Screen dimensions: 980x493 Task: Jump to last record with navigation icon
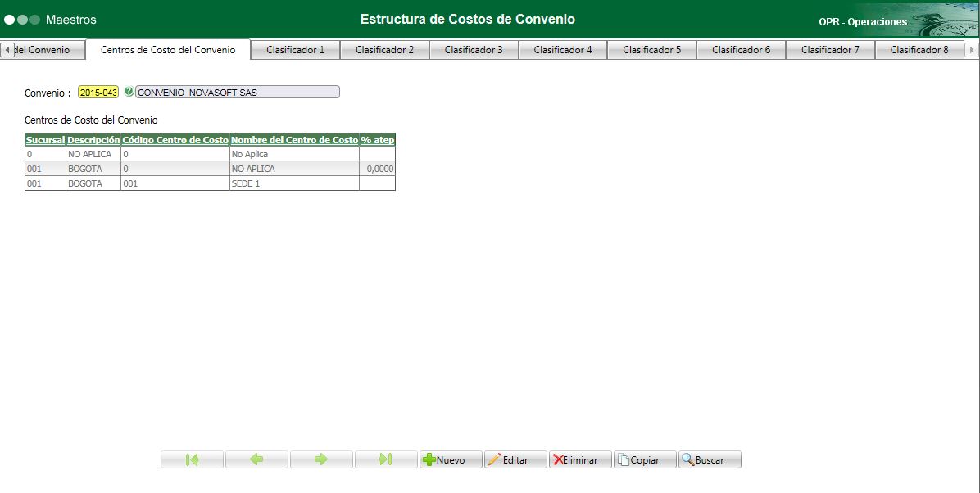point(385,459)
